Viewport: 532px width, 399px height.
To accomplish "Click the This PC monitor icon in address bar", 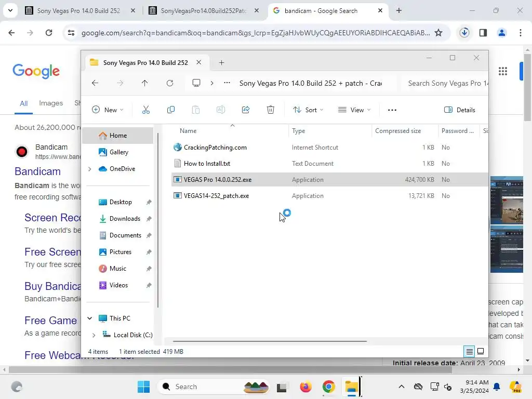I will pyautogui.click(x=196, y=83).
